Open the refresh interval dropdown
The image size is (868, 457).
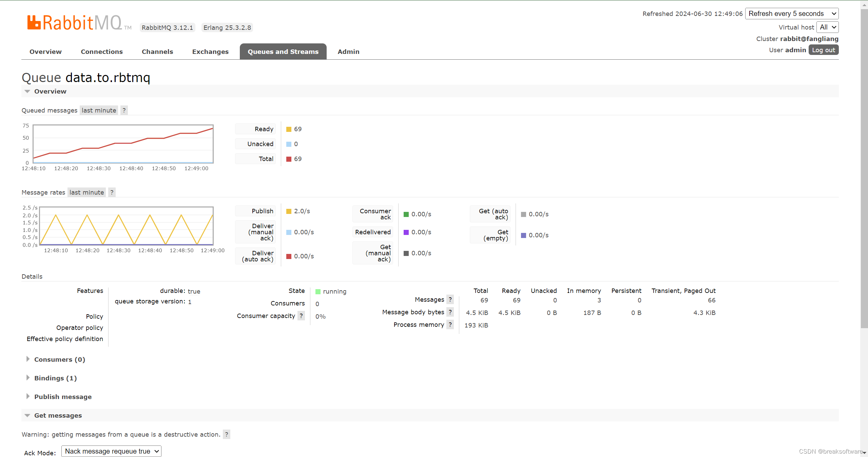click(x=792, y=14)
